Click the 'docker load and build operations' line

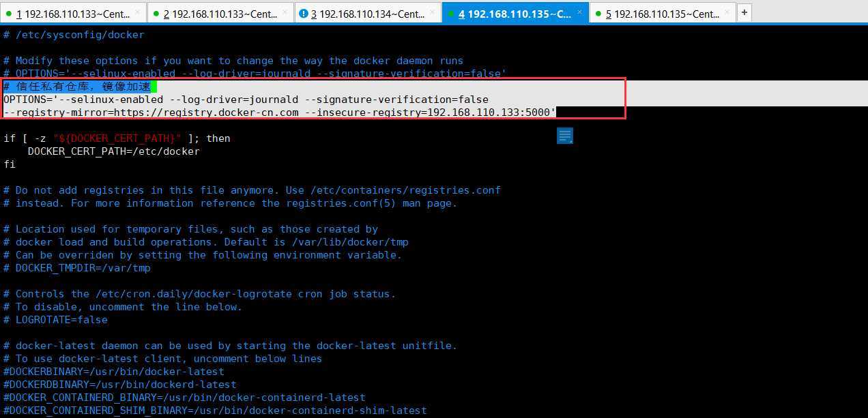(x=206, y=242)
